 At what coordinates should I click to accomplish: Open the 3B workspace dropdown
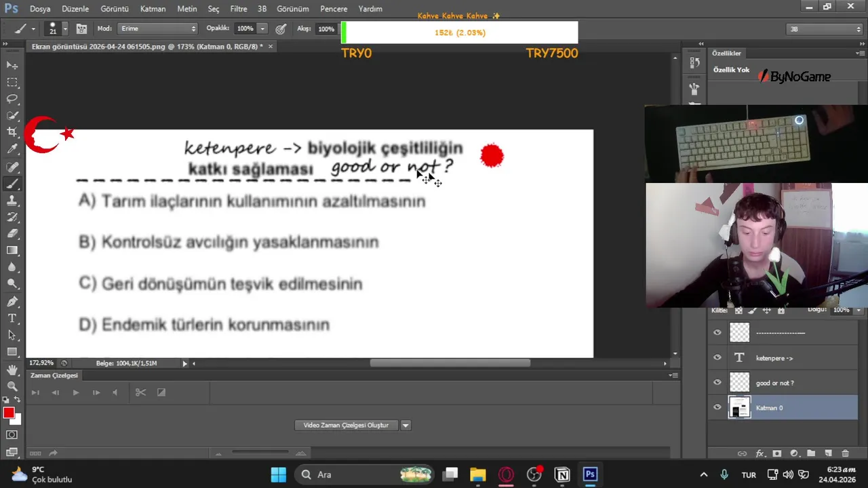coord(825,29)
